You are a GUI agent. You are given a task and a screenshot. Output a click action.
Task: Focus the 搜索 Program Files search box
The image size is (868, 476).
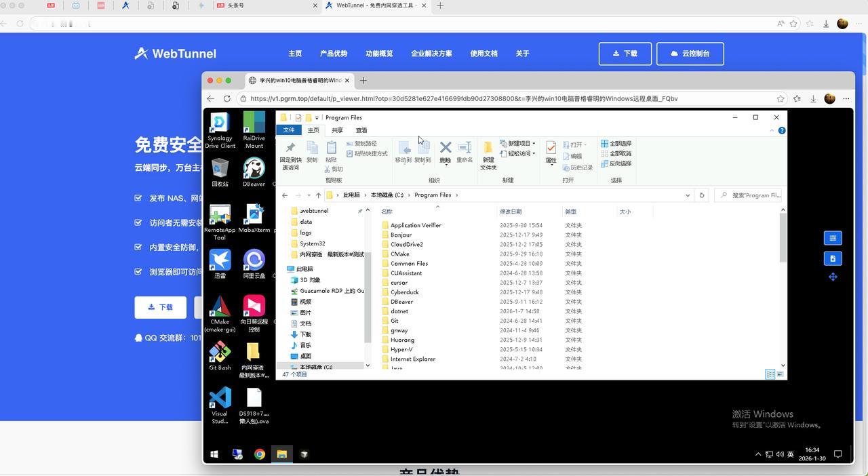(x=749, y=195)
